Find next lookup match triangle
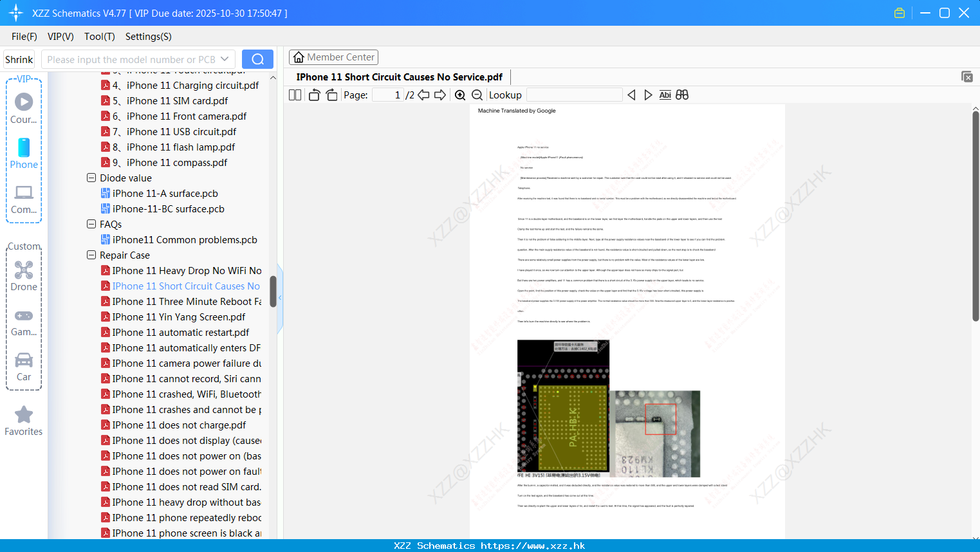 pos(648,95)
